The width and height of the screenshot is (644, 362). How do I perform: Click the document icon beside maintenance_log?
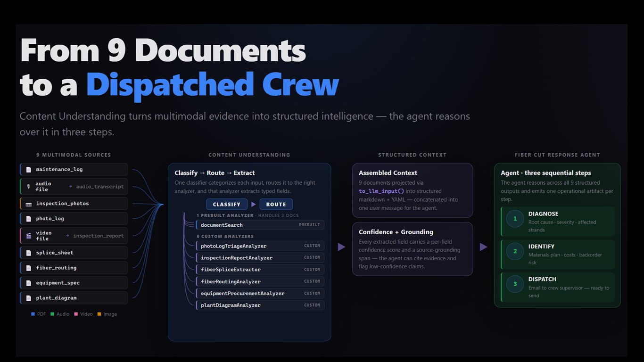[28, 170]
